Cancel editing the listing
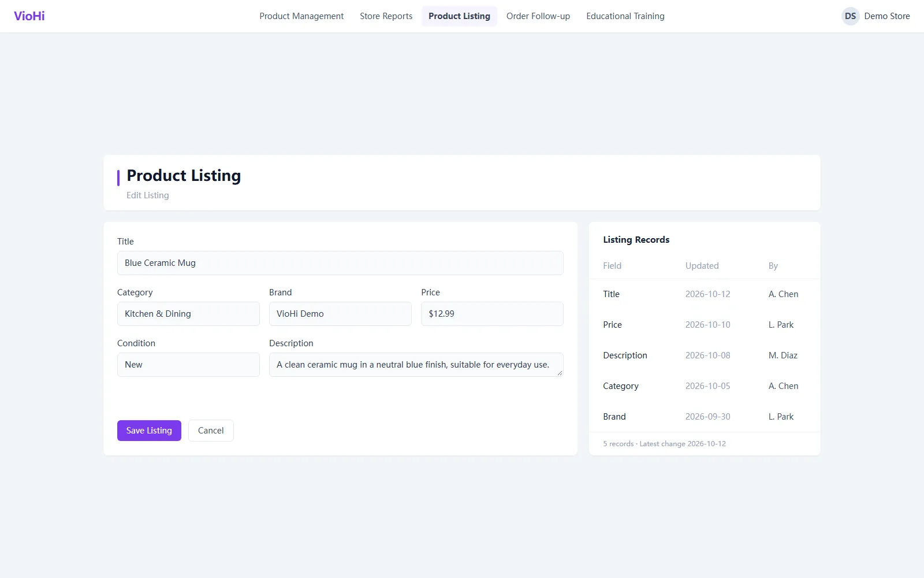This screenshot has height=578, width=924. click(211, 431)
